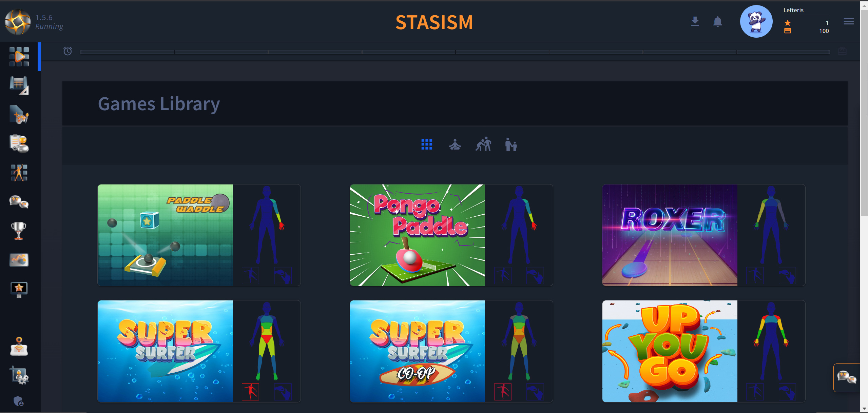Open the chat bubbles sidebar icon
Image resolution: width=868 pixels, height=413 pixels.
[19, 202]
